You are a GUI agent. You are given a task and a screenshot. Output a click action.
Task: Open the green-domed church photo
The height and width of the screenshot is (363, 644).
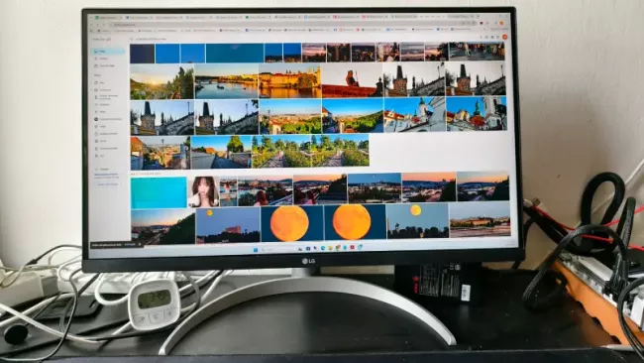[477, 114]
